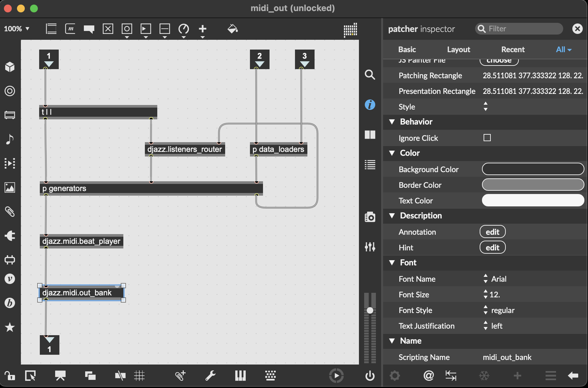Open the dial object palette
The image size is (588, 388).
tap(184, 30)
